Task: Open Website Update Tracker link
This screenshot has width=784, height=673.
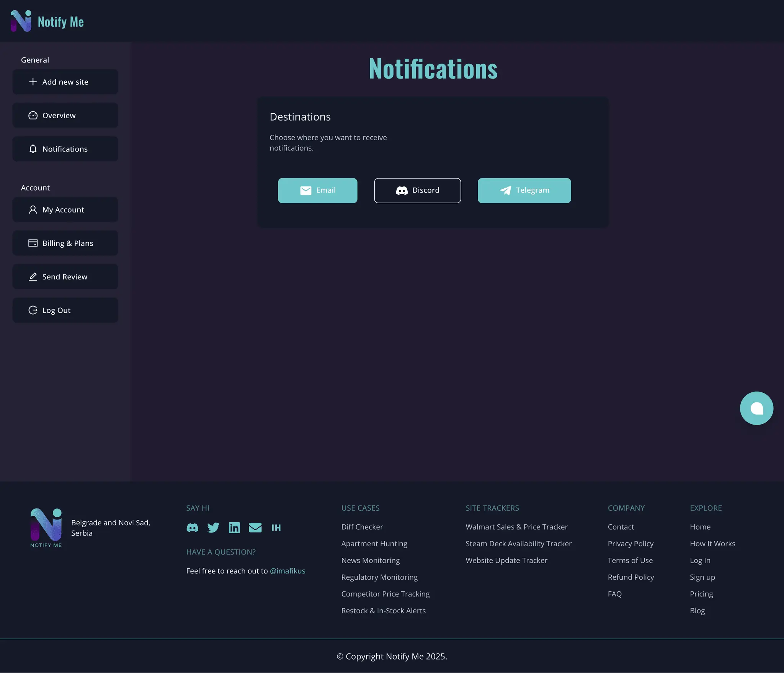Action: [506, 560]
